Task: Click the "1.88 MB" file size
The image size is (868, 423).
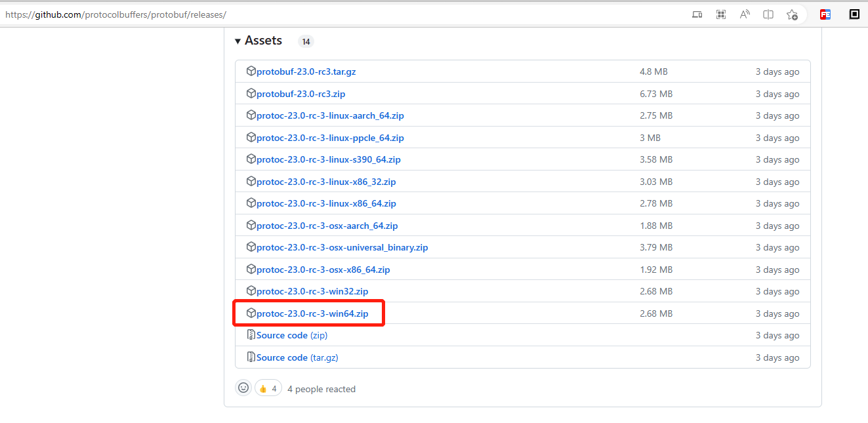Action: [656, 226]
